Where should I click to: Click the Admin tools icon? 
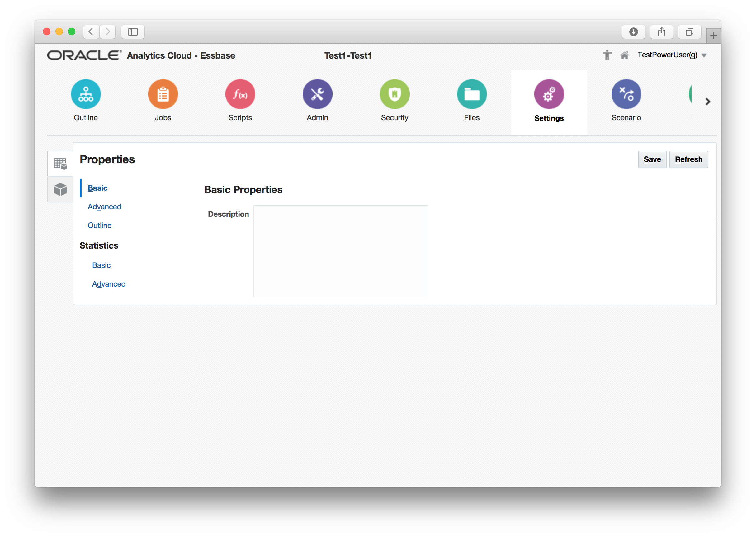tap(317, 94)
